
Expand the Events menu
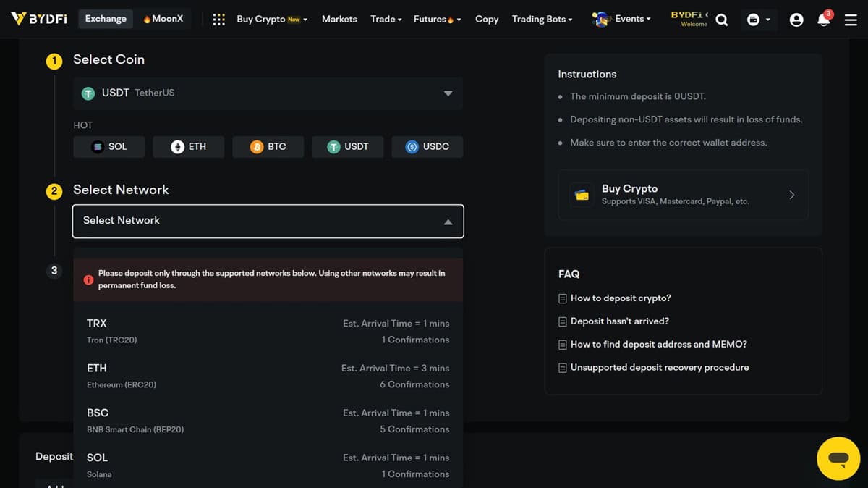(621, 20)
